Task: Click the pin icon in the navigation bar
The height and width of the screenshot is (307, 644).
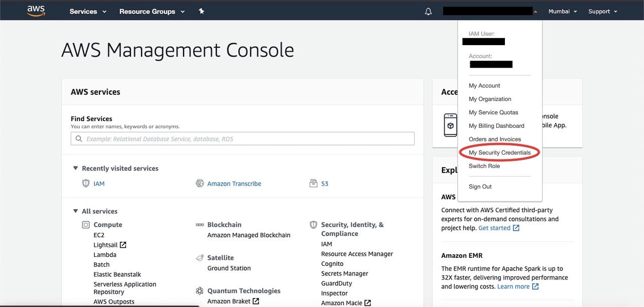Action: click(x=201, y=11)
